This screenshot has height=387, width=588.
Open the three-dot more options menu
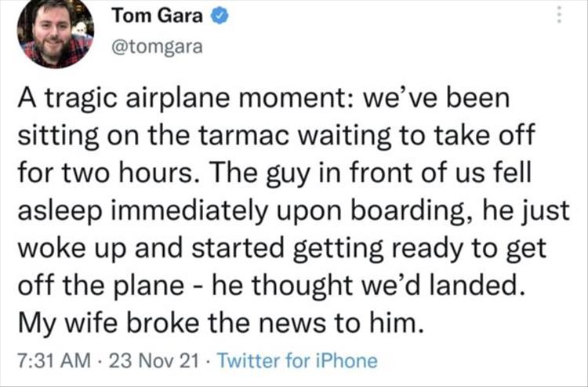[x=559, y=15]
